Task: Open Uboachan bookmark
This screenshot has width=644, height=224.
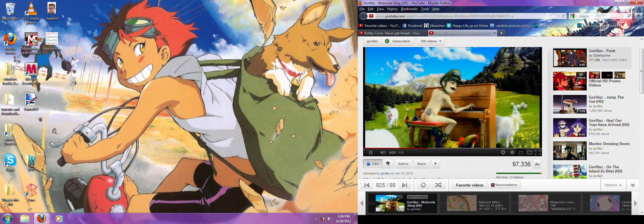Action: [434, 25]
